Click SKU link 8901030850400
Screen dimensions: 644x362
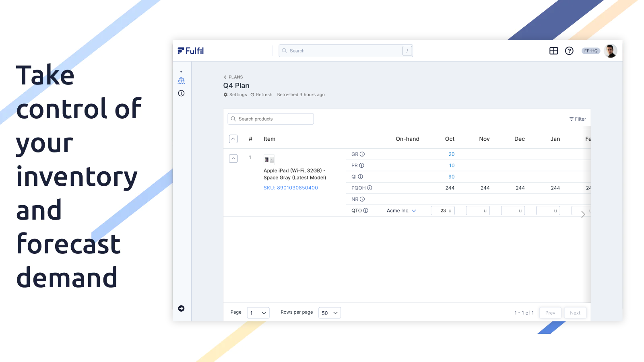[x=291, y=187]
